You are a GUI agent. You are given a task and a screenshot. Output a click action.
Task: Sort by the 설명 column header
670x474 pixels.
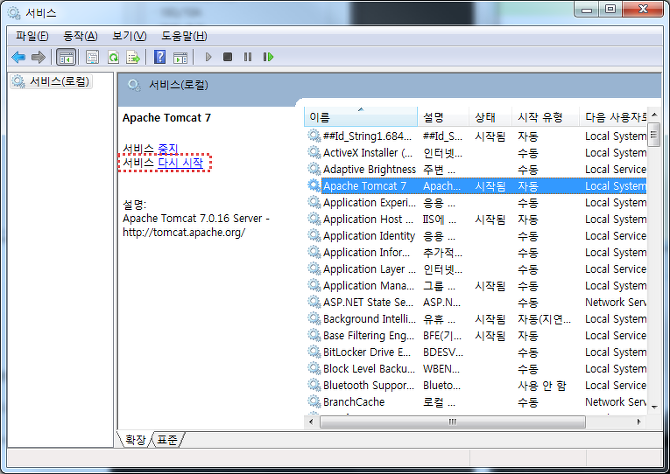[x=443, y=117]
